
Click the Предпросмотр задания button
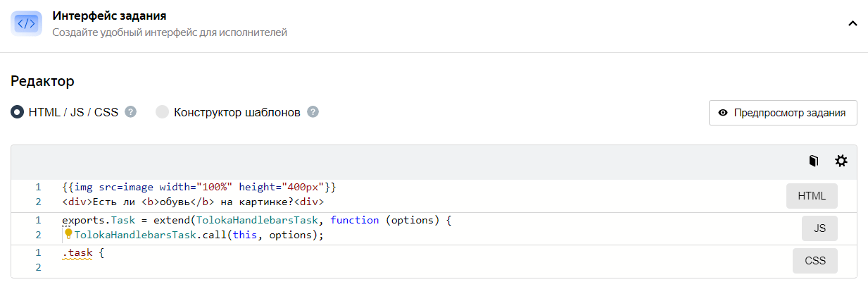pos(782,113)
